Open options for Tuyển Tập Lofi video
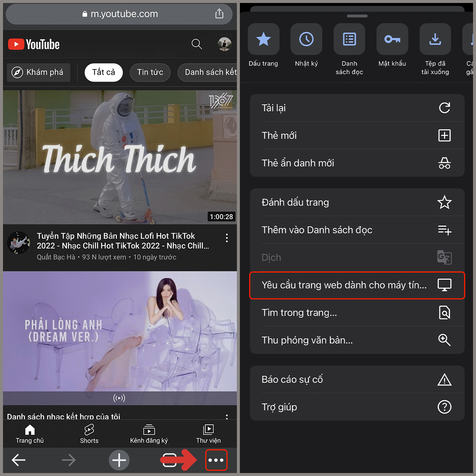This screenshot has width=476, height=476. (x=227, y=238)
